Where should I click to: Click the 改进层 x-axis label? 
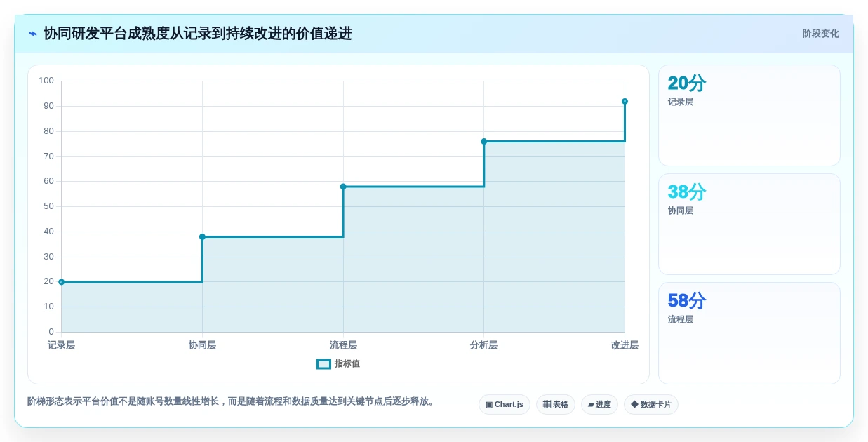point(625,345)
